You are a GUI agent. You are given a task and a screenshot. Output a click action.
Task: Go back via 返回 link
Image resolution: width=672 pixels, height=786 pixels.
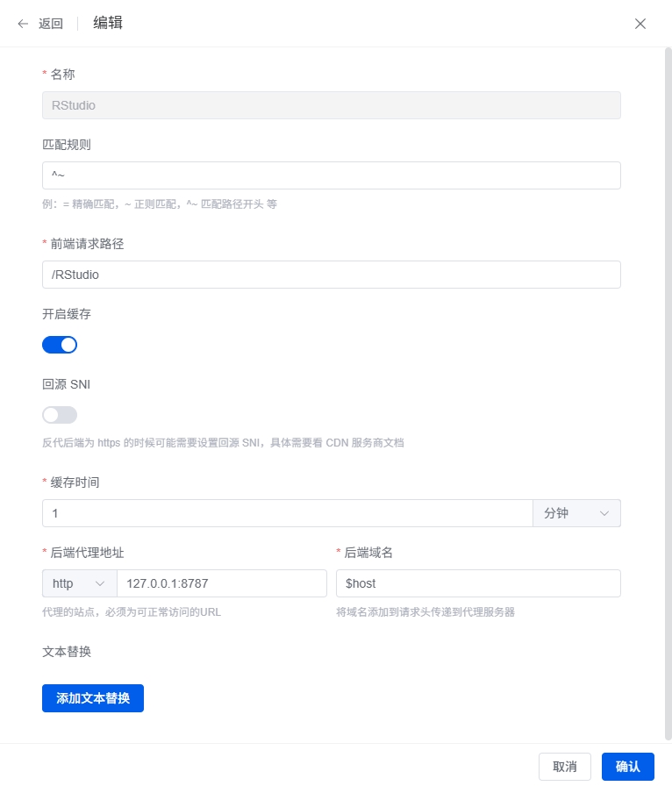51,24
